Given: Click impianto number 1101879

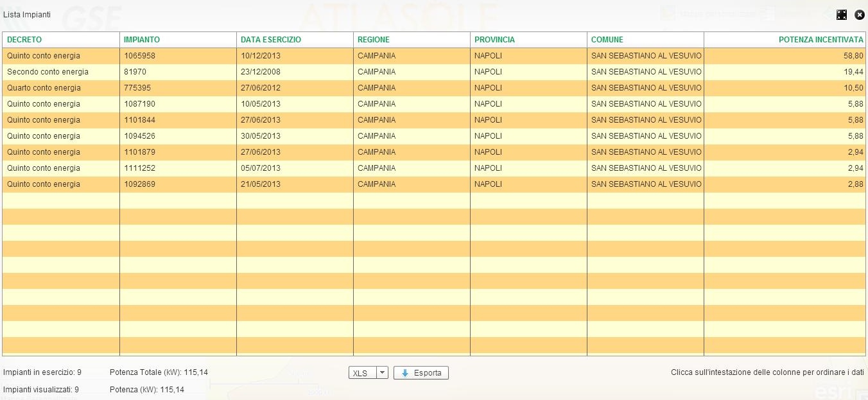Looking at the screenshot, I should [x=140, y=152].
